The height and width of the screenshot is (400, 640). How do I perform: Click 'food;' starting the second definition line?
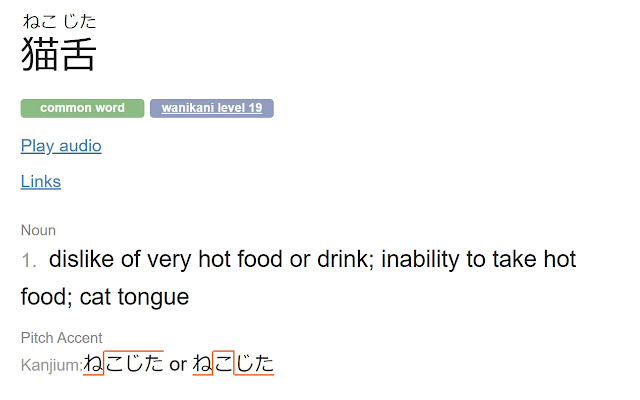tap(47, 297)
